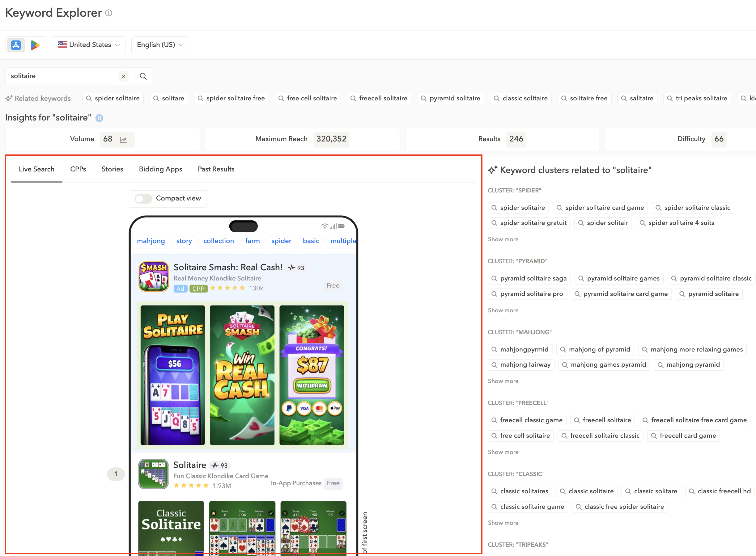The image size is (756, 556).
Task: Click Free button for Solitaire app
Action: pos(333,484)
